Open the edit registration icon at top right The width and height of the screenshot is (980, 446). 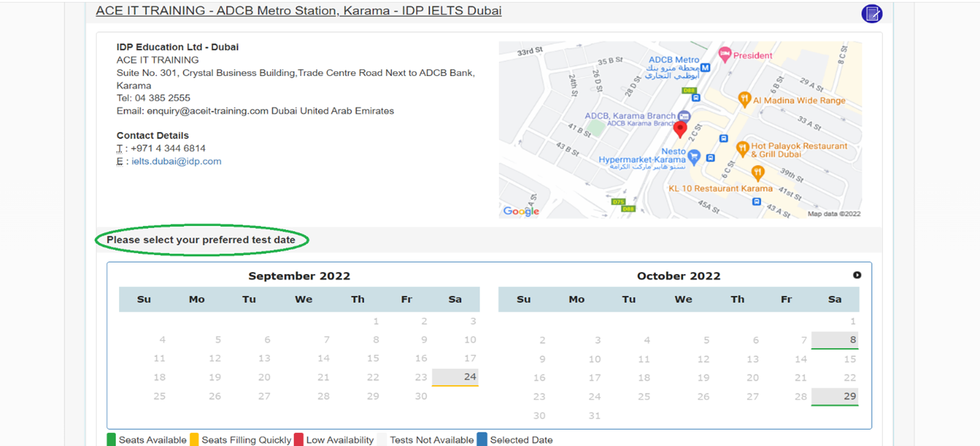tap(871, 13)
